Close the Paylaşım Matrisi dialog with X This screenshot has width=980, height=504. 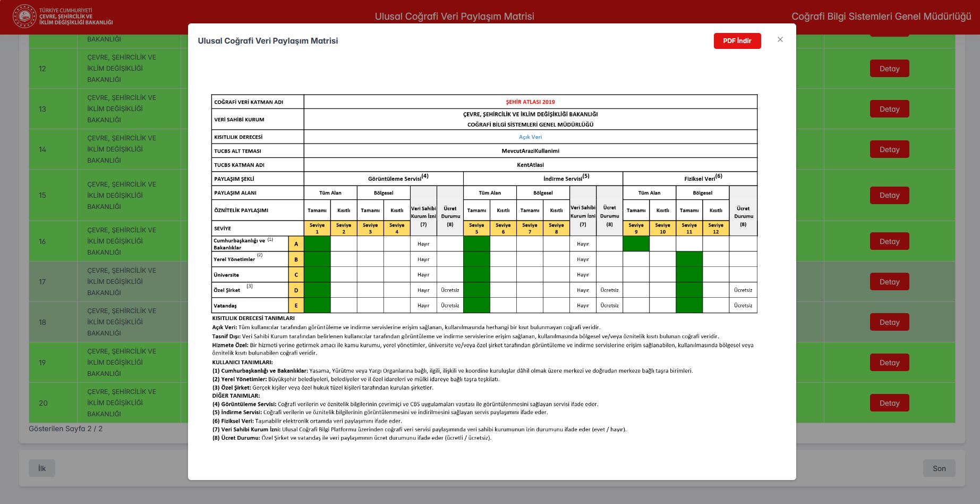(780, 39)
